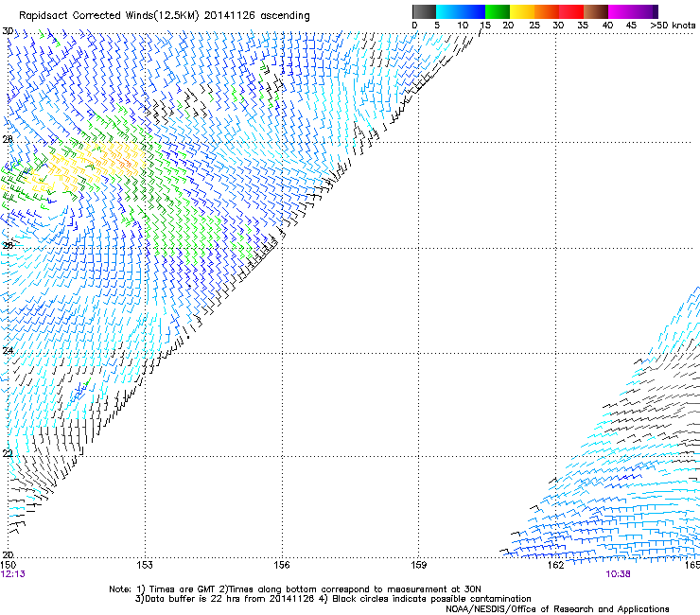700x615 pixels.
Task: Click the longitude label '153' on bottom axis
Action: pyautogui.click(x=144, y=565)
